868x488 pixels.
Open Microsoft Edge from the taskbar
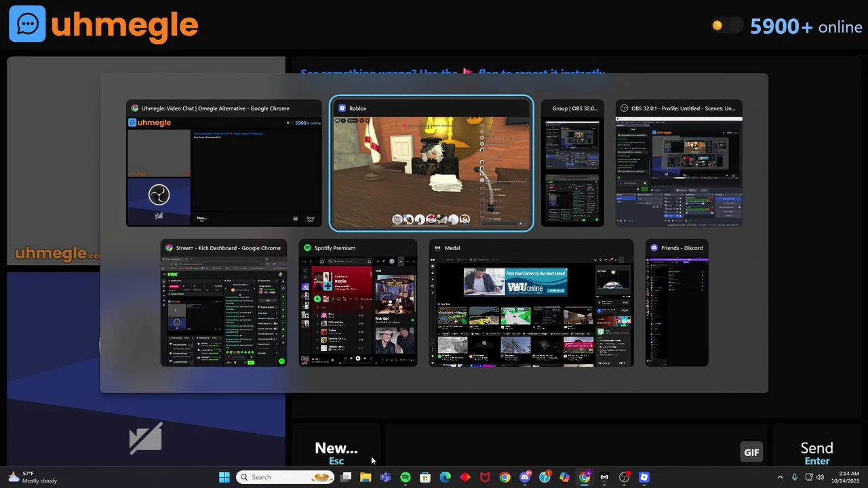pyautogui.click(x=445, y=477)
